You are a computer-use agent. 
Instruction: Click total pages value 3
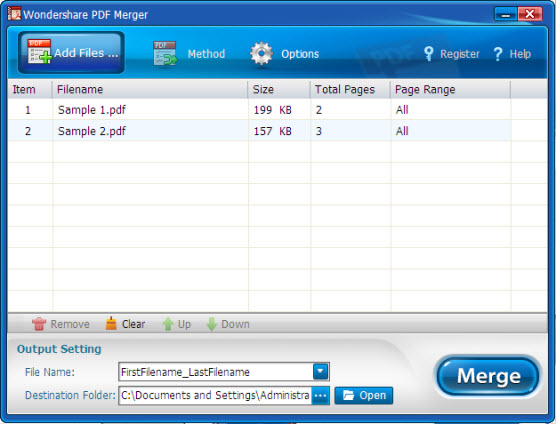tap(319, 131)
